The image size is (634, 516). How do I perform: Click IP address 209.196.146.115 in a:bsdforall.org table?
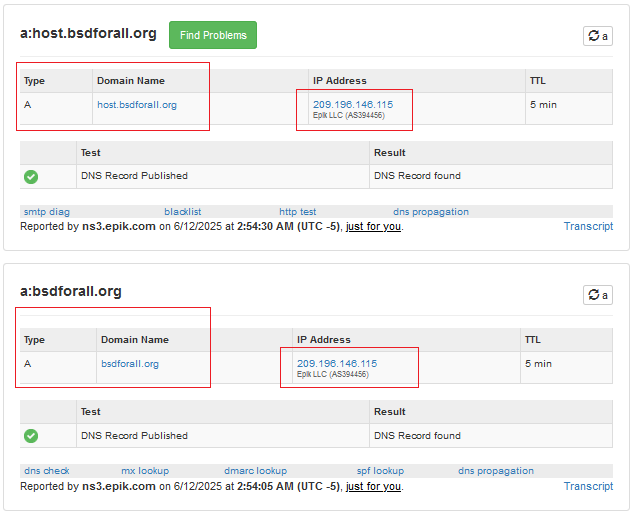[x=337, y=363]
